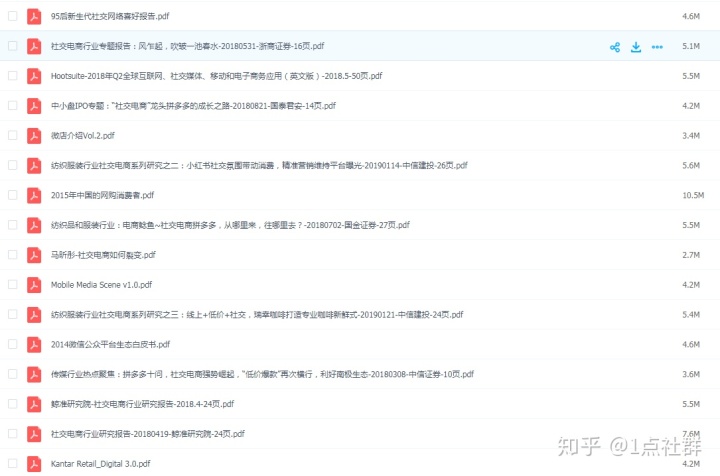The height and width of the screenshot is (476, 720).
Task: Click the 4.2M size of Mobile Media Scene row
Action: point(691,285)
